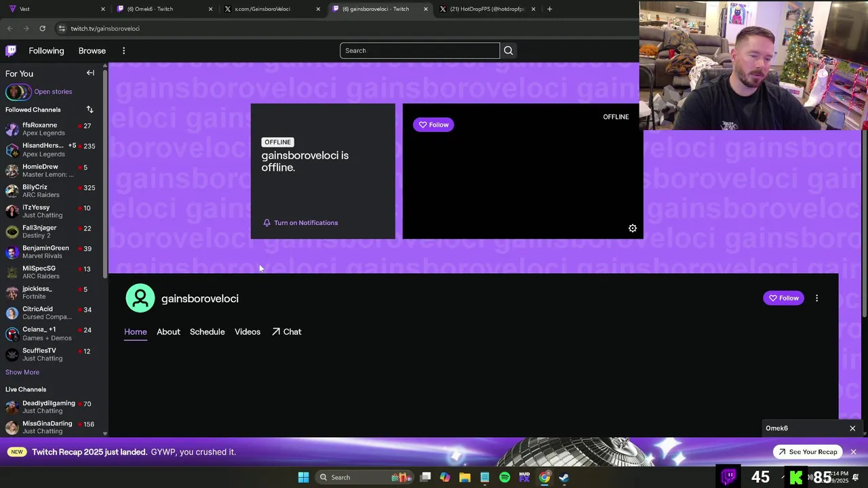
Task: Click page vertical scrollbar
Action: pos(865,224)
